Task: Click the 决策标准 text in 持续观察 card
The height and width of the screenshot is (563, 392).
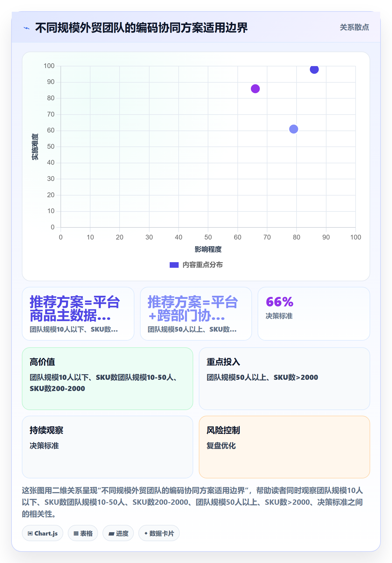Action: 44,446
